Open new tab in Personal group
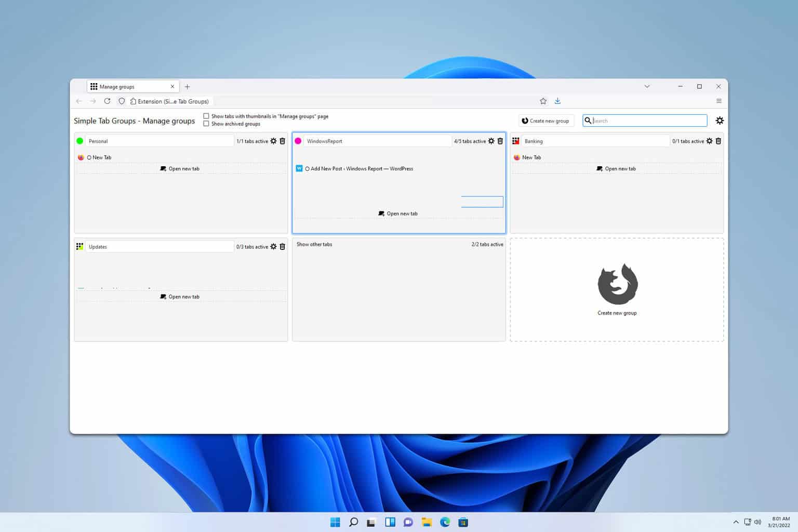Viewport: 798px width, 532px height. pyautogui.click(x=181, y=168)
